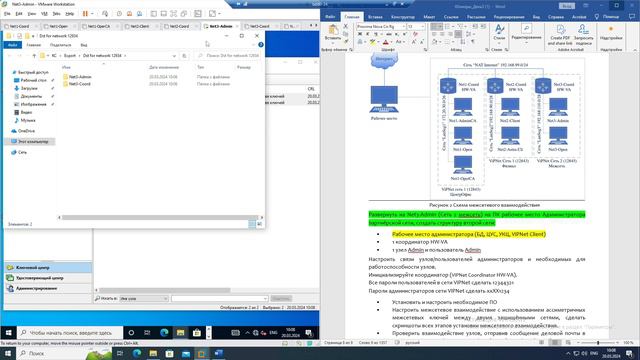
Task: Open VMware's Help menu
Action: tap(70, 14)
